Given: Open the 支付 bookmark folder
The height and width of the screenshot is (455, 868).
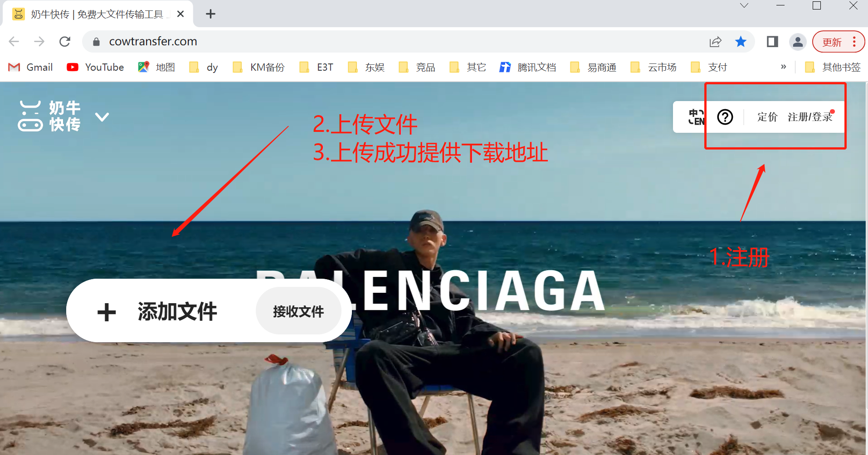Looking at the screenshot, I should [x=709, y=67].
